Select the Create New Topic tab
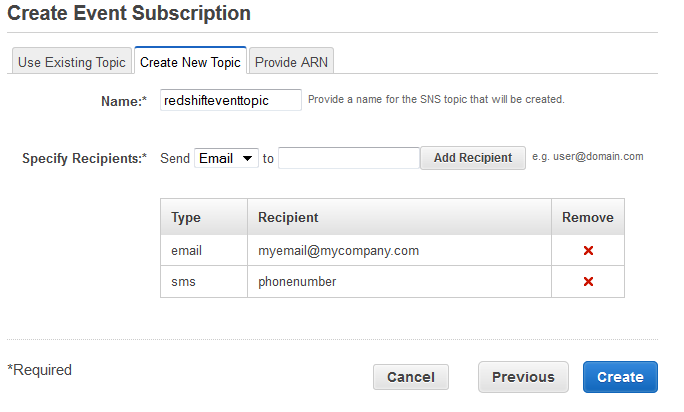This screenshot has height=412, width=684. (x=190, y=62)
